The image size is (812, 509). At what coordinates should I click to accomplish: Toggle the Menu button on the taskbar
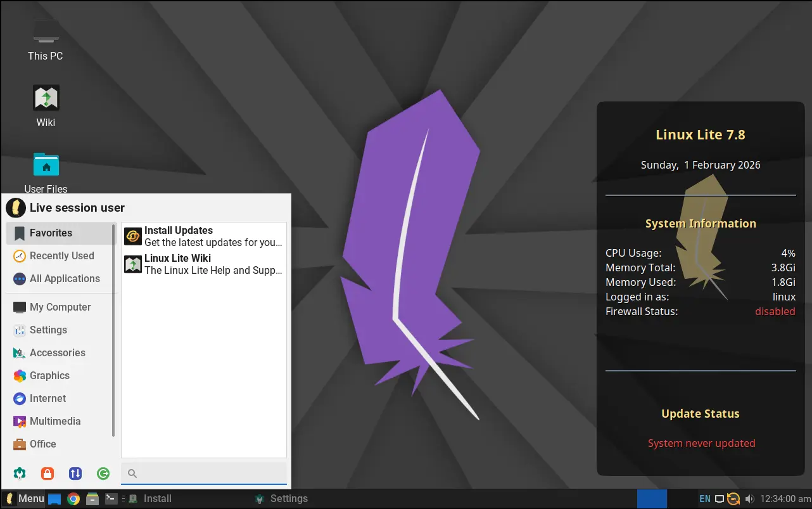pos(25,499)
